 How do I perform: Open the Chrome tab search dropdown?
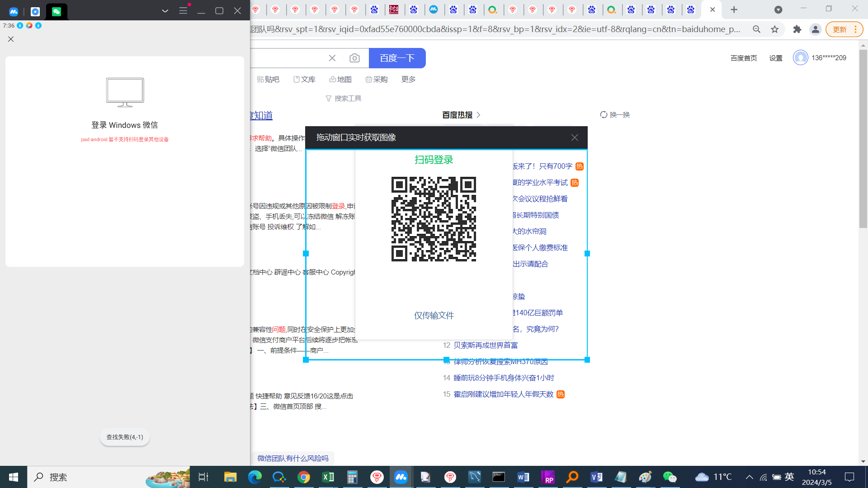(778, 9)
